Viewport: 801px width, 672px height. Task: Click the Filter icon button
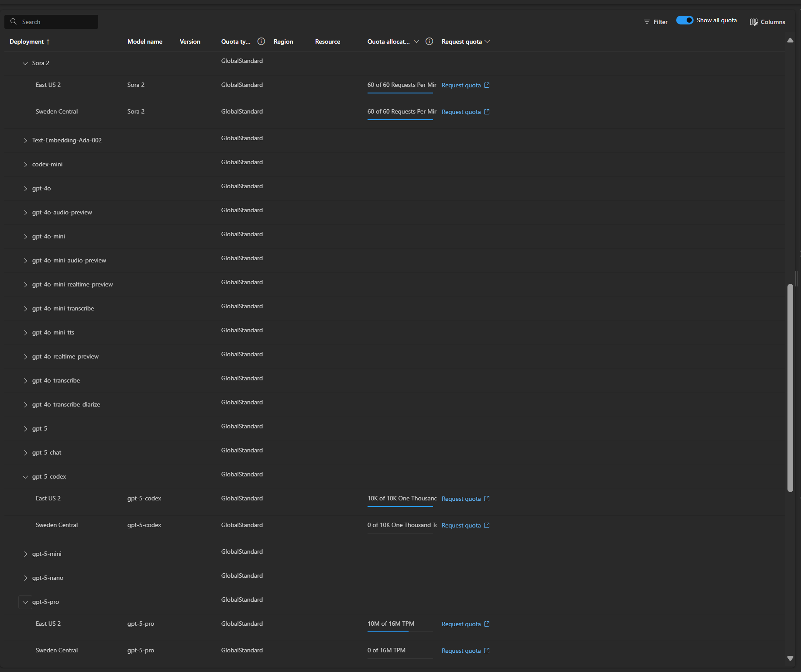point(647,22)
